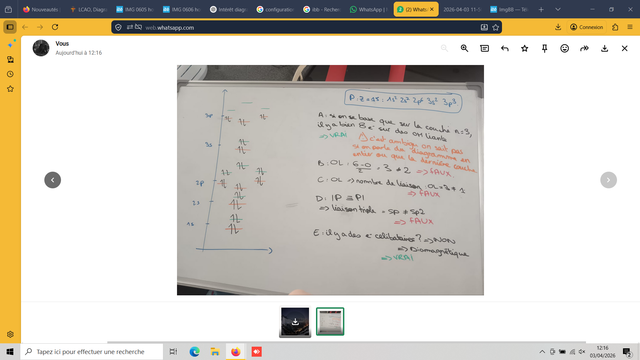Viewport: 640px width, 360px height.
Task: Close the active (2) WhatsApp tab
Action: coord(432,9)
